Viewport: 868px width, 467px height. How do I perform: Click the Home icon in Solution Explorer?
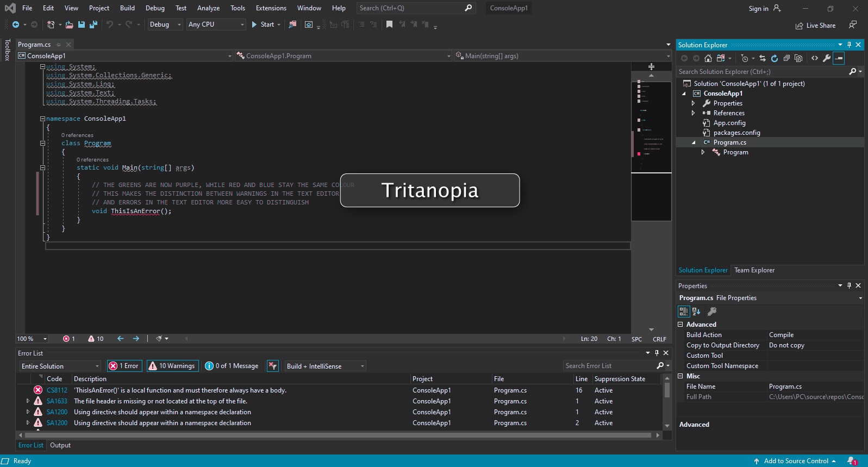click(x=708, y=58)
